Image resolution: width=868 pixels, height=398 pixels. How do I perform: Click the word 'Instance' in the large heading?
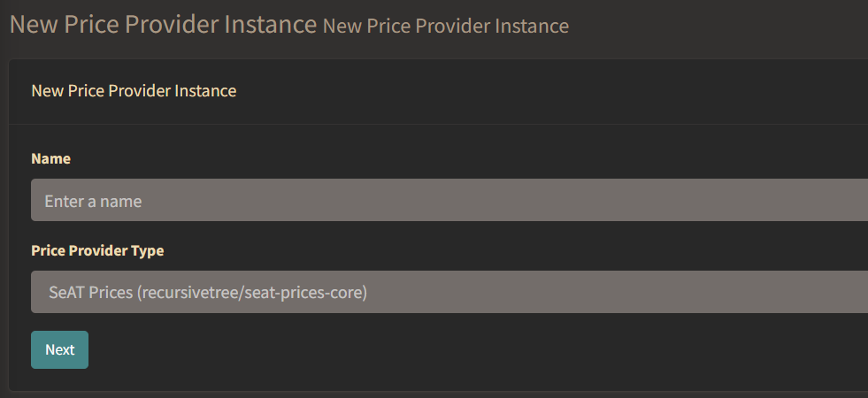point(270,24)
